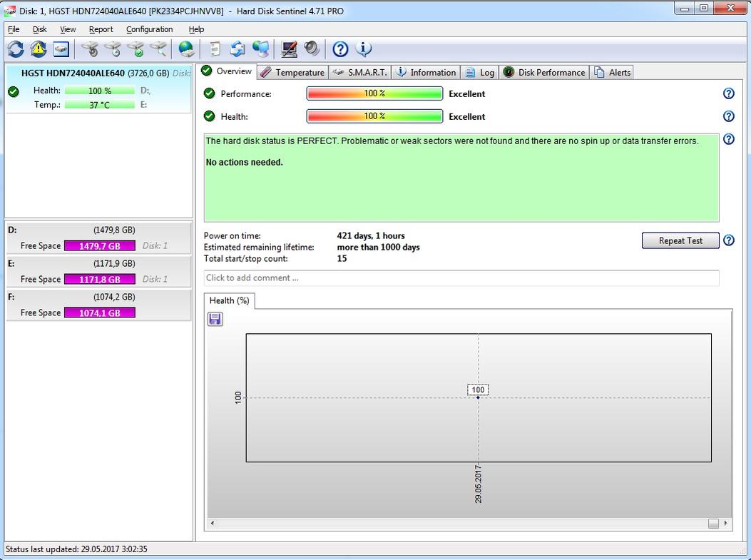This screenshot has width=751, height=560.
Task: Select the E: partition entry
Action: point(98,271)
